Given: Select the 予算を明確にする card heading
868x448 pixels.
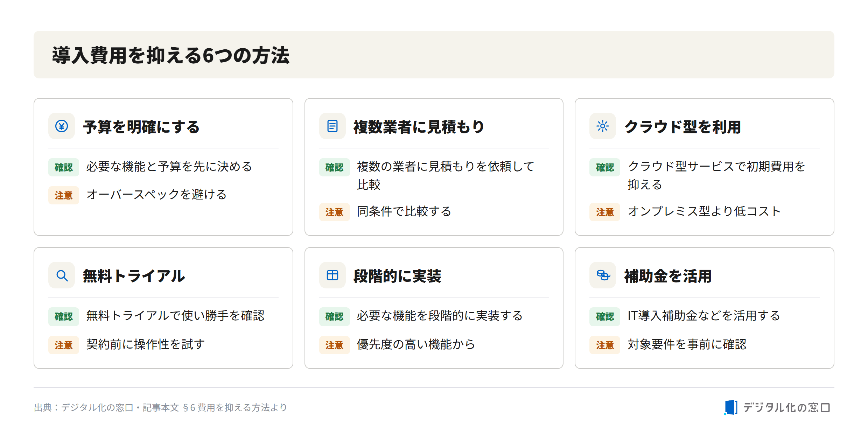Looking at the screenshot, I should pyautogui.click(x=141, y=127).
